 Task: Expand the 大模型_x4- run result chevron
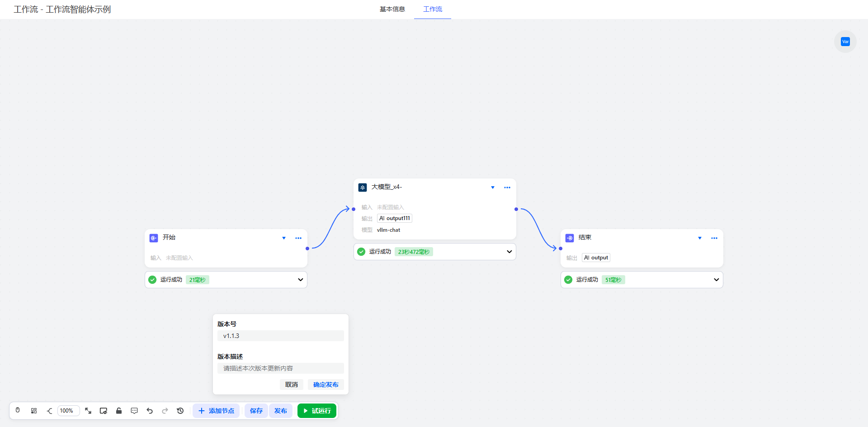point(509,252)
